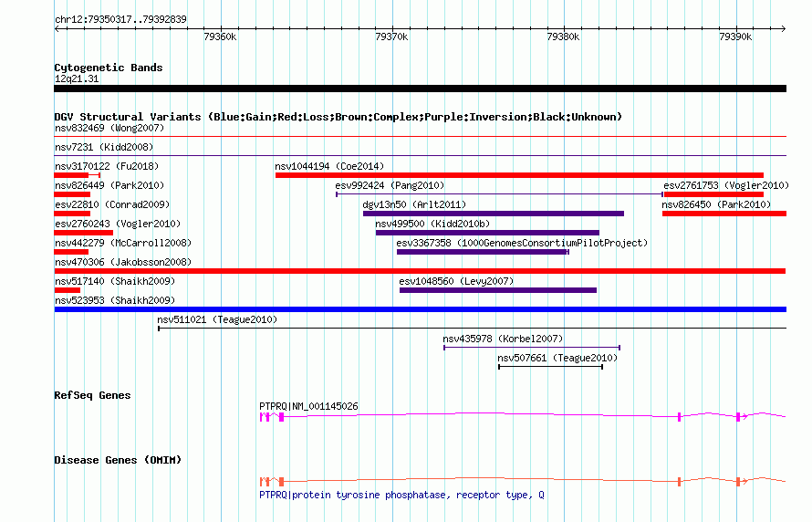The width and height of the screenshot is (812, 522).
Task: Open the esv2761753 (Vogler2010) label
Action: click(x=726, y=185)
